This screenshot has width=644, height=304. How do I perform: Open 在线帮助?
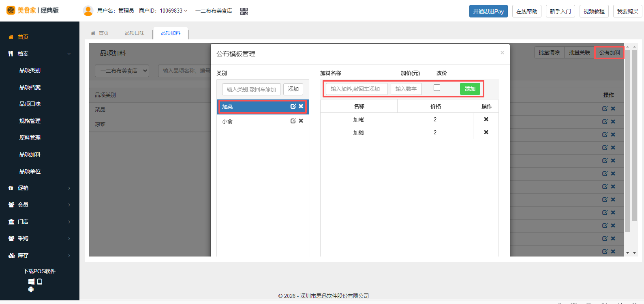click(x=527, y=11)
